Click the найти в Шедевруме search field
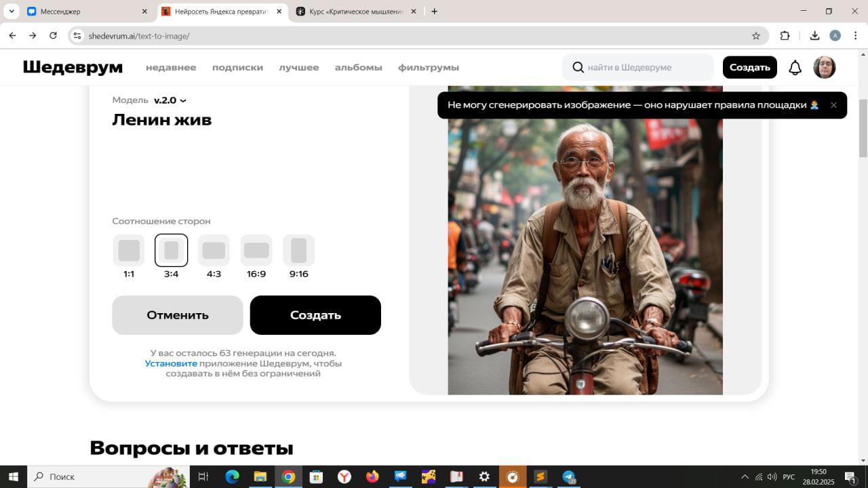Viewport: 868px width, 488px height. (644, 67)
